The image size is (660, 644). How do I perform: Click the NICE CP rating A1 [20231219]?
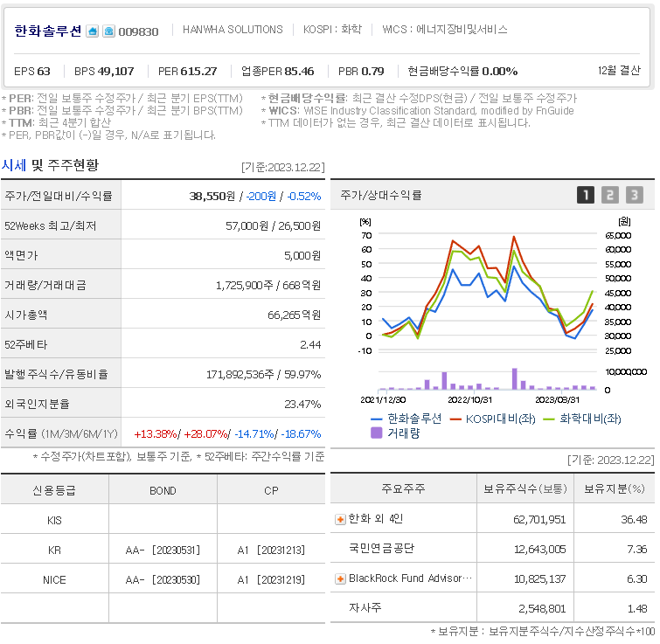pos(271,580)
